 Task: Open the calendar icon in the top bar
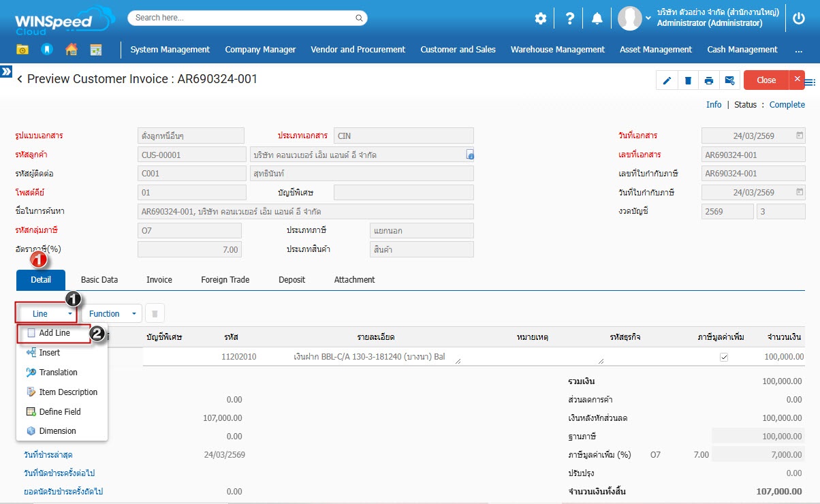(x=96, y=50)
